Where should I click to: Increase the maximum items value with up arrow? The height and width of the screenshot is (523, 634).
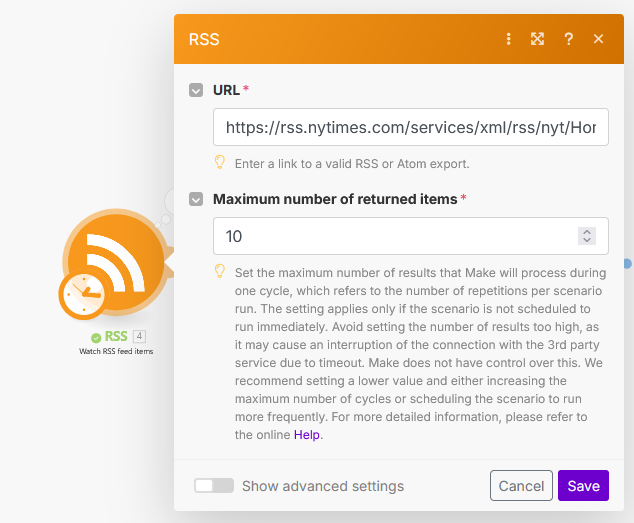587,232
